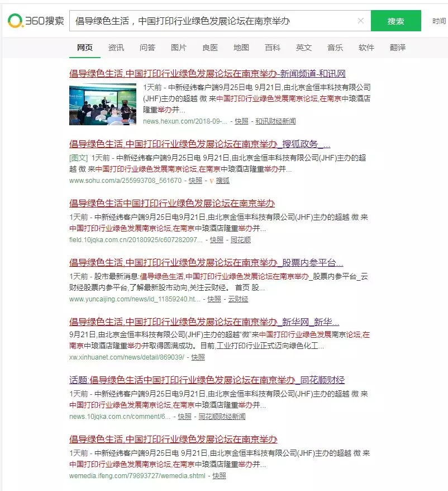Screen dimensions: 448x491
Task: Open the 音乐 tab
Action: pos(335,48)
